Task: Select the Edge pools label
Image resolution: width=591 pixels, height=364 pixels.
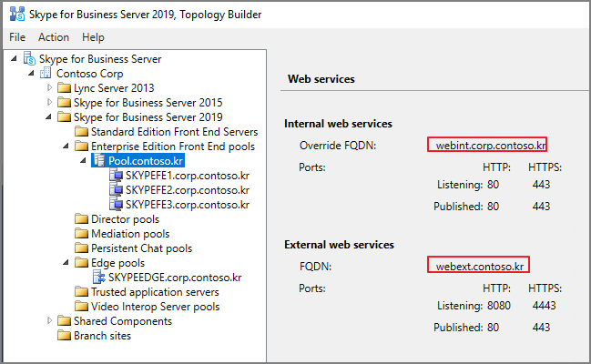Action: coord(118,263)
